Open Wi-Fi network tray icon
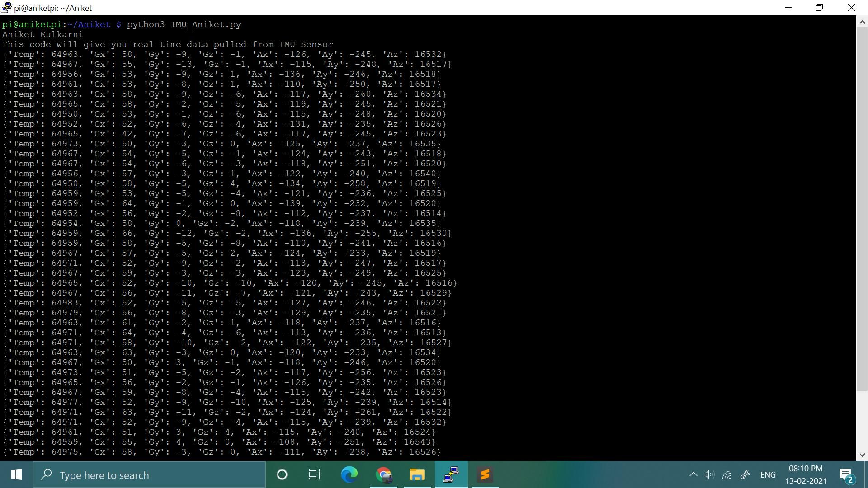 [x=726, y=475]
